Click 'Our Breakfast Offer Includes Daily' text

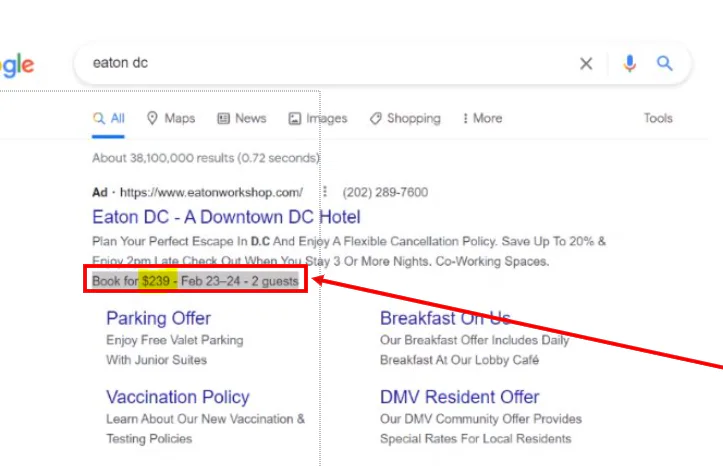click(x=474, y=340)
